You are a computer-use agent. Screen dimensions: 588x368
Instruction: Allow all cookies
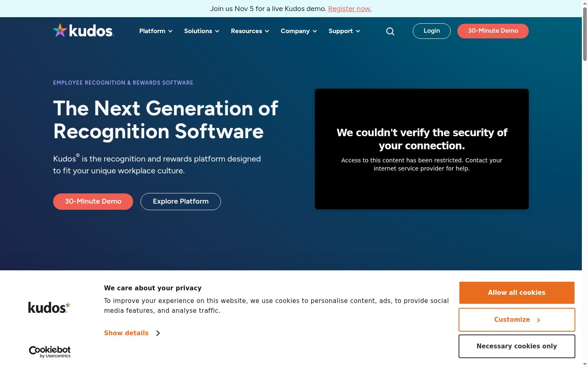pos(517,293)
